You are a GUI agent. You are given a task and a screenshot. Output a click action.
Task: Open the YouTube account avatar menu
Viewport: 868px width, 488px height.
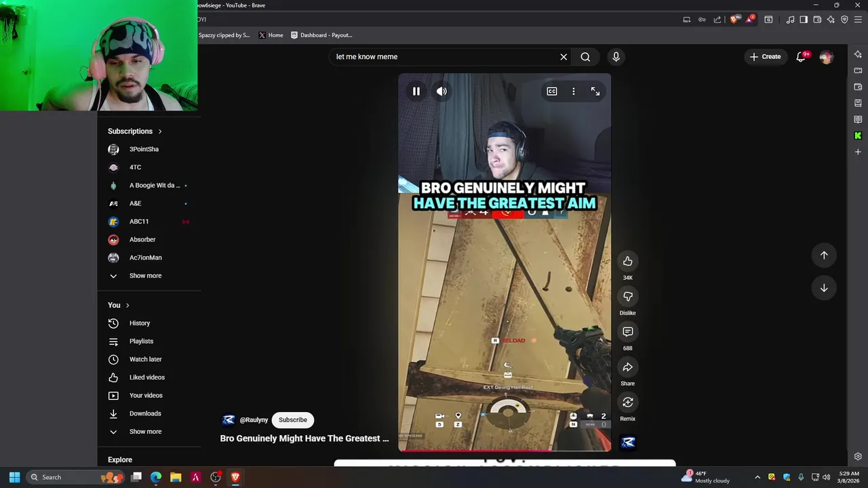(826, 57)
